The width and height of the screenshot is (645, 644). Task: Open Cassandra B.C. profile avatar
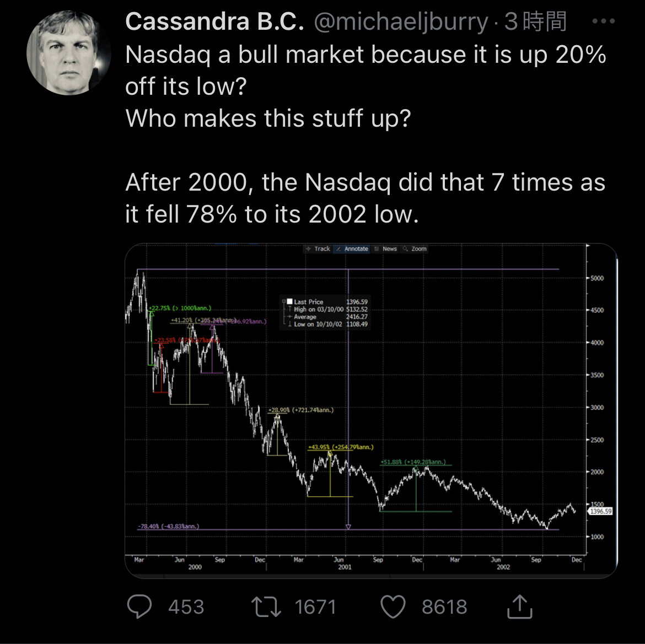68,53
